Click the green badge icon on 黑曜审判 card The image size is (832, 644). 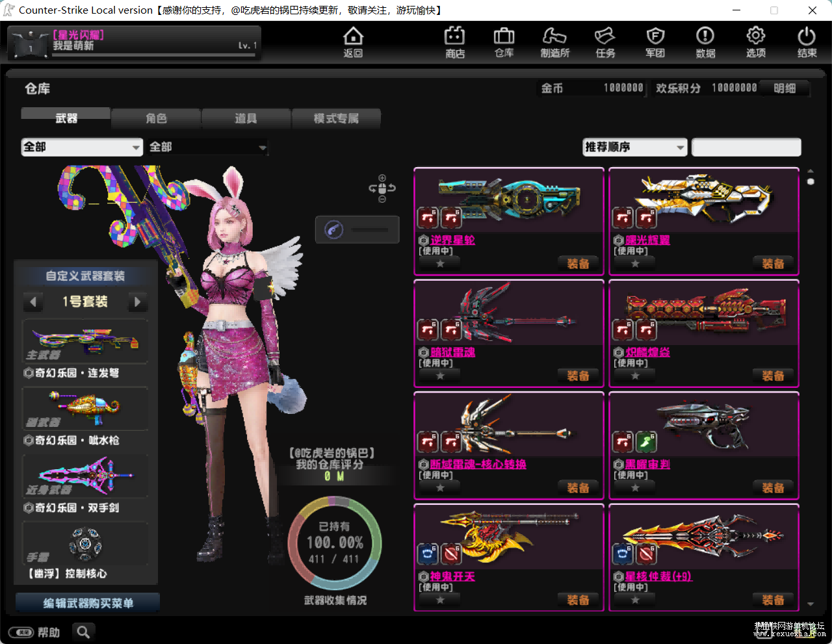(x=645, y=442)
